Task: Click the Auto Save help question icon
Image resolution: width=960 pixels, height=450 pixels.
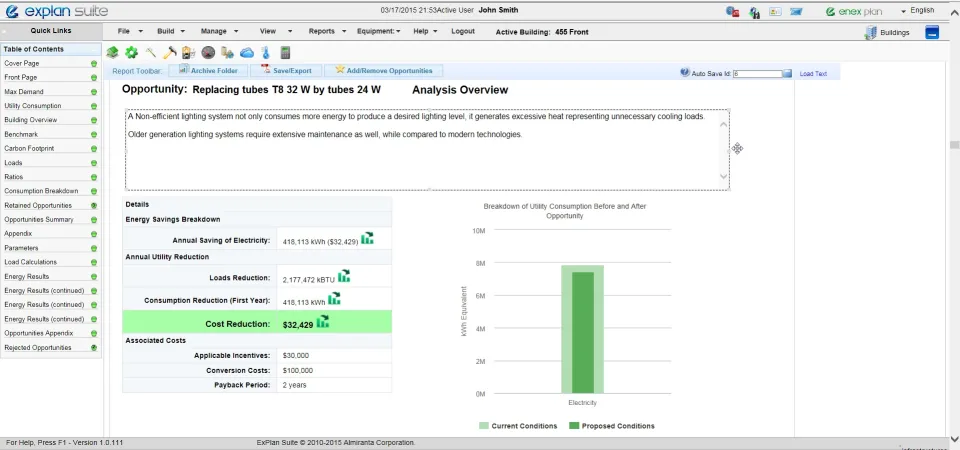Action: coord(684,72)
